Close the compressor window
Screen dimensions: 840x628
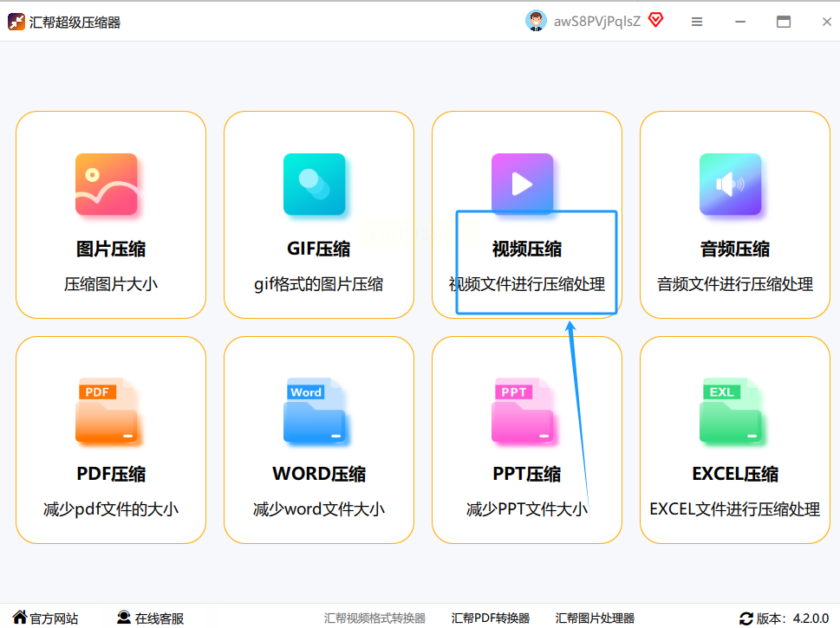click(827, 22)
